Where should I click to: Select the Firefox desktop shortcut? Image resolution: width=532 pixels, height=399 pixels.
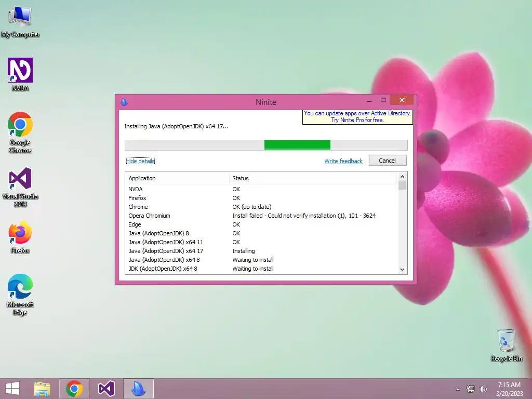[20, 237]
